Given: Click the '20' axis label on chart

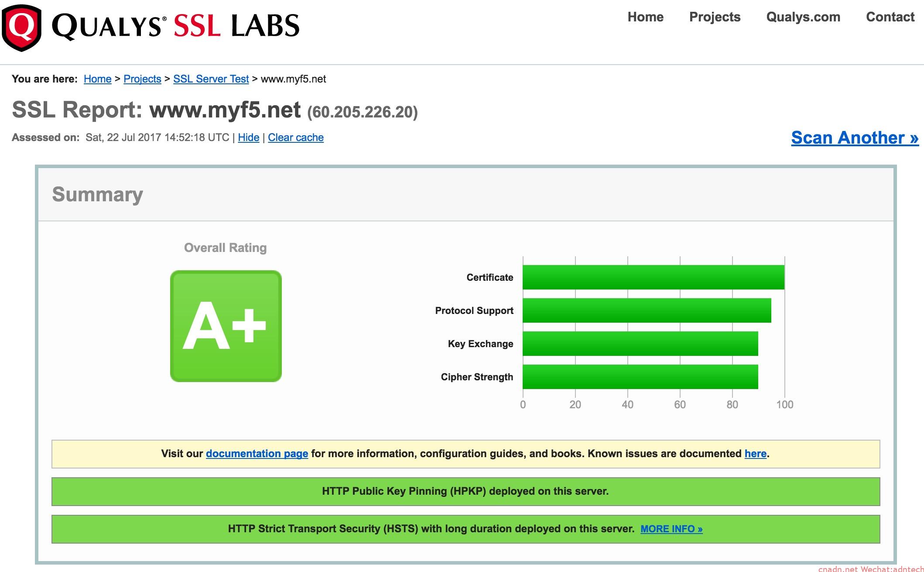Looking at the screenshot, I should tap(575, 405).
